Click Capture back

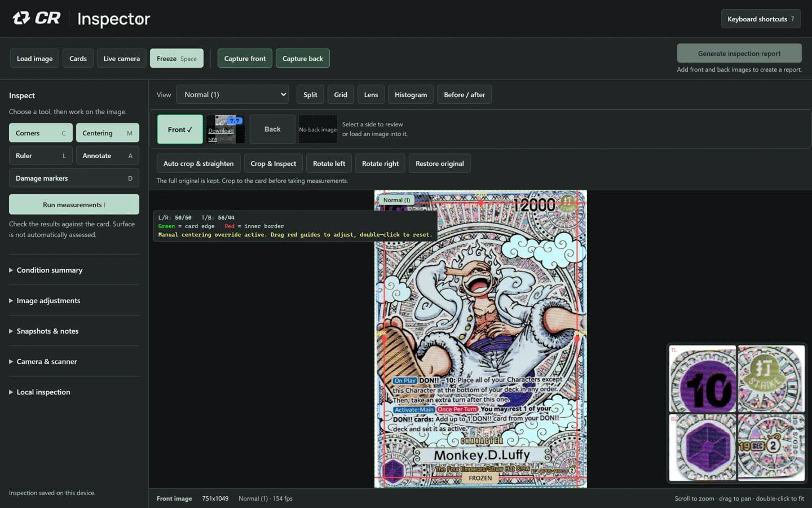point(303,58)
